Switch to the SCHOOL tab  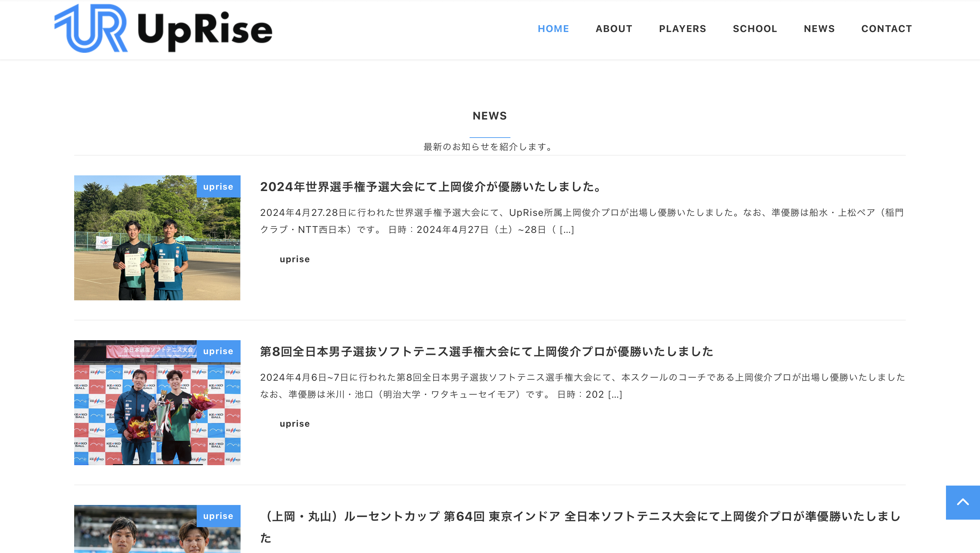click(754, 29)
